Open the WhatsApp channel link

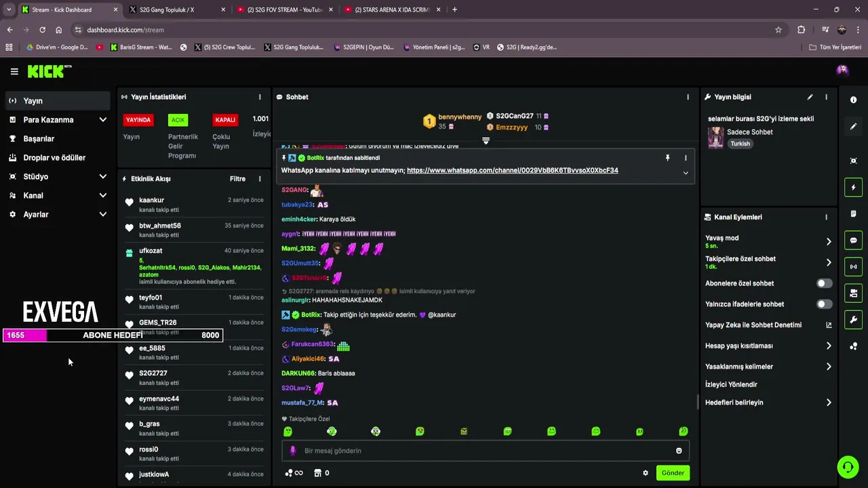[512, 170]
